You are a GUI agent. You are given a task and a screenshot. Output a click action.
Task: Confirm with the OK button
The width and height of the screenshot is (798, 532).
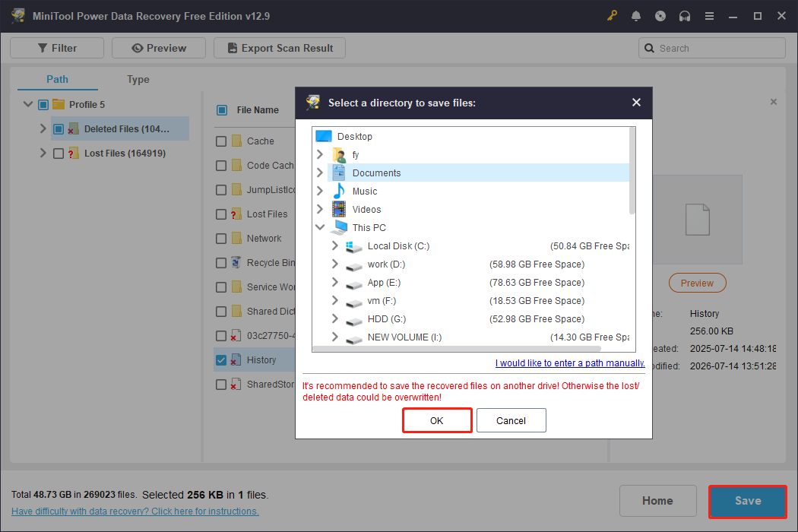(x=437, y=420)
